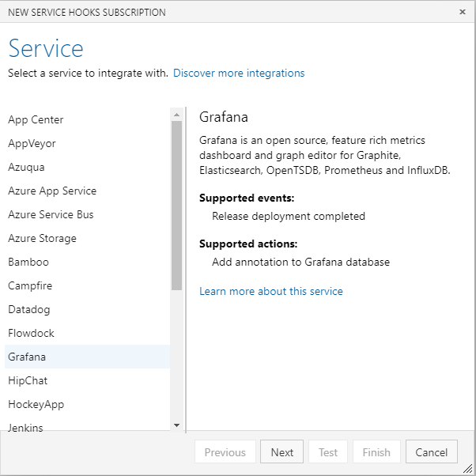Pick Azure App Service

tap(52, 191)
